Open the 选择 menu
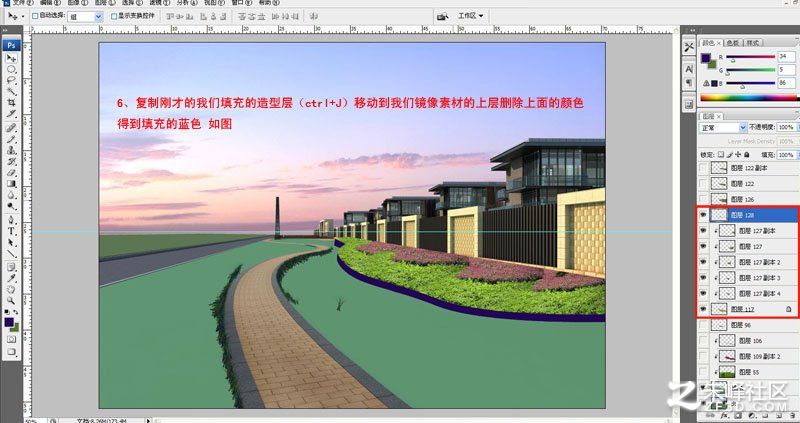The image size is (800, 423). [x=132, y=3]
